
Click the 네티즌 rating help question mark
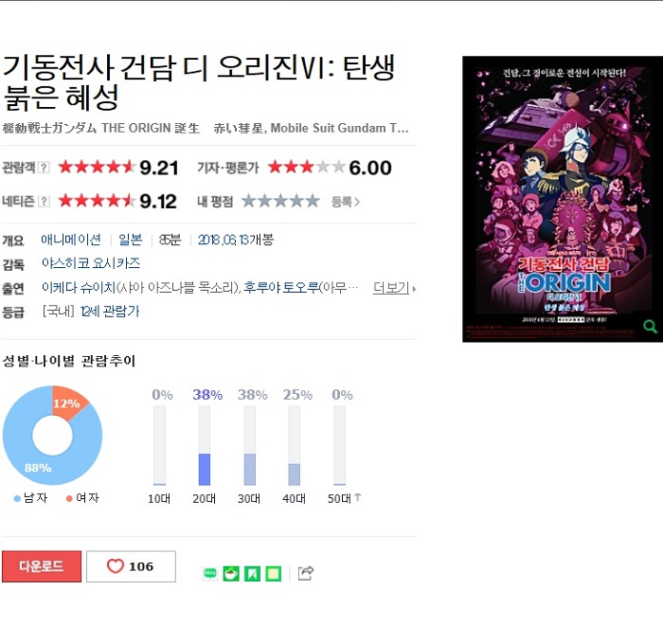click(x=44, y=202)
